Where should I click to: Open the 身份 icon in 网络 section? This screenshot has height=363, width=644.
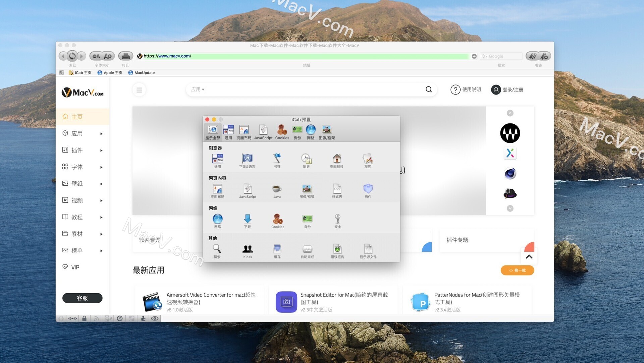tap(307, 221)
